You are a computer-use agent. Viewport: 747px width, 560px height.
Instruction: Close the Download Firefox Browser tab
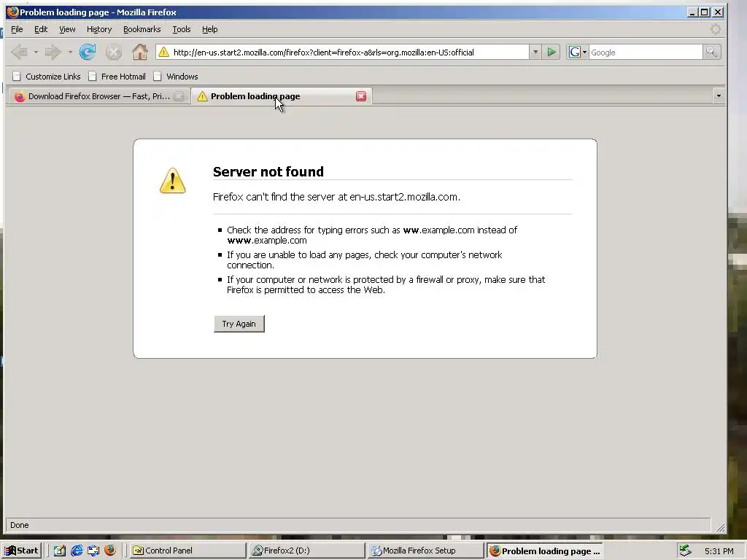pos(179,96)
